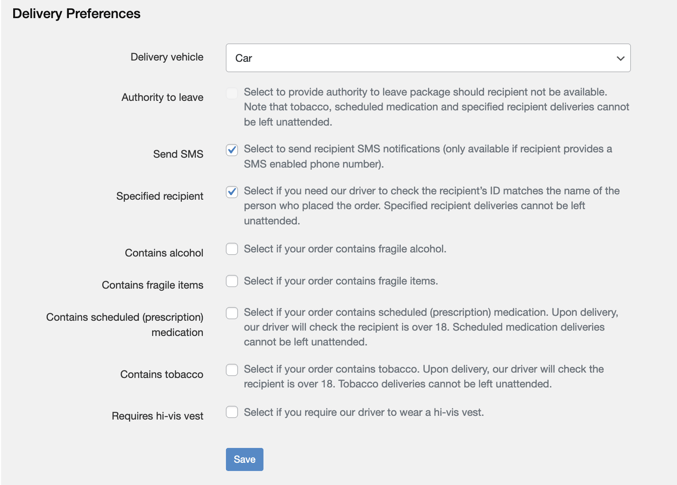
Task: Click the Contains alcohol label
Action: pos(164,253)
